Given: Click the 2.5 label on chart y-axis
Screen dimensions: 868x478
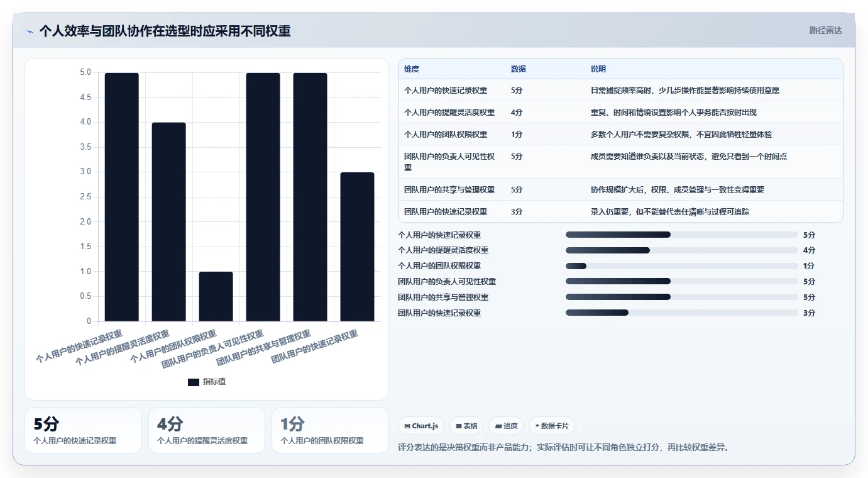Looking at the screenshot, I should tap(85, 197).
